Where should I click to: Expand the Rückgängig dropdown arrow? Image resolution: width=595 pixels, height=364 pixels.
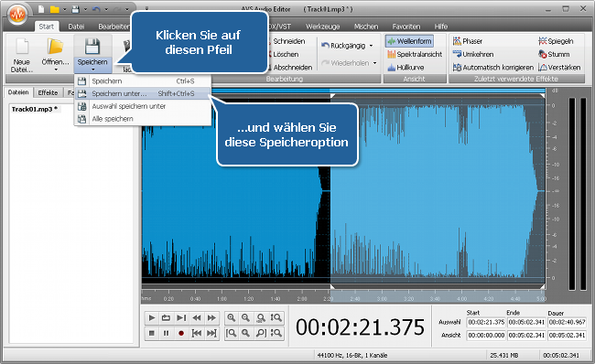(x=371, y=46)
